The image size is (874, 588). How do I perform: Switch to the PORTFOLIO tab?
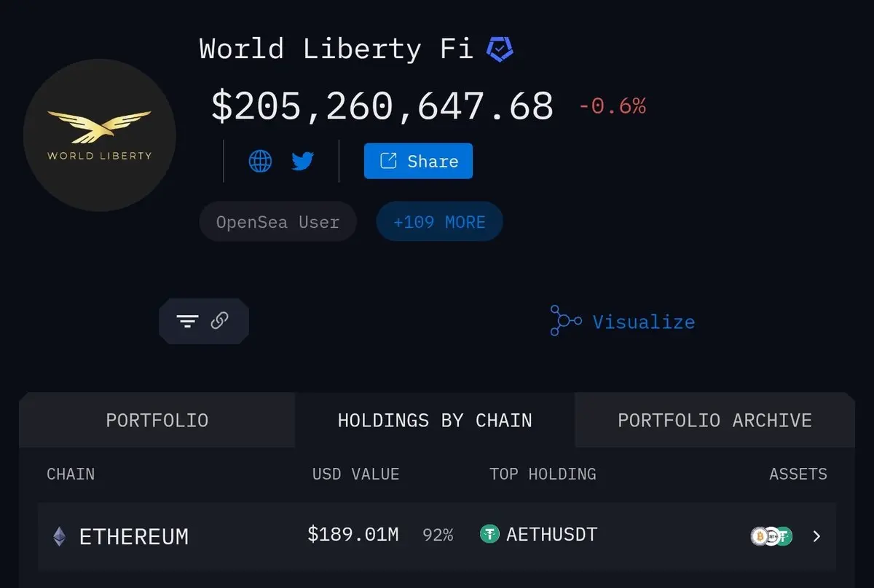point(157,420)
